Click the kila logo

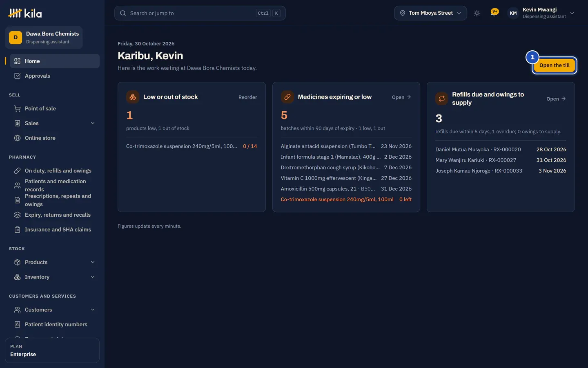[25, 13]
